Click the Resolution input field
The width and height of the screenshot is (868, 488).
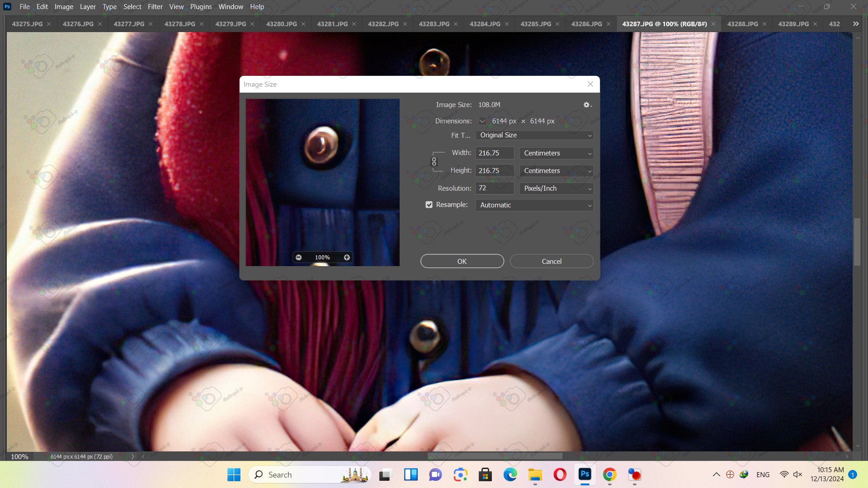click(495, 188)
